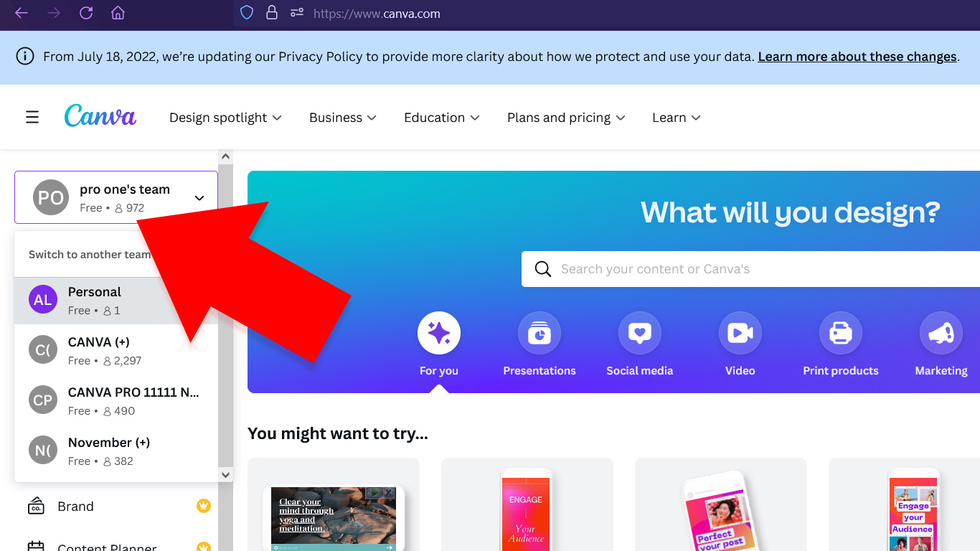Click the shield tracking protection icon
Image resolution: width=980 pixels, height=551 pixels.
(x=247, y=13)
